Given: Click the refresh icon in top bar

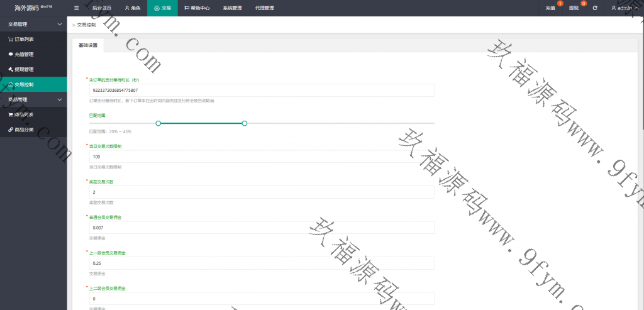Looking at the screenshot, I should (595, 8).
